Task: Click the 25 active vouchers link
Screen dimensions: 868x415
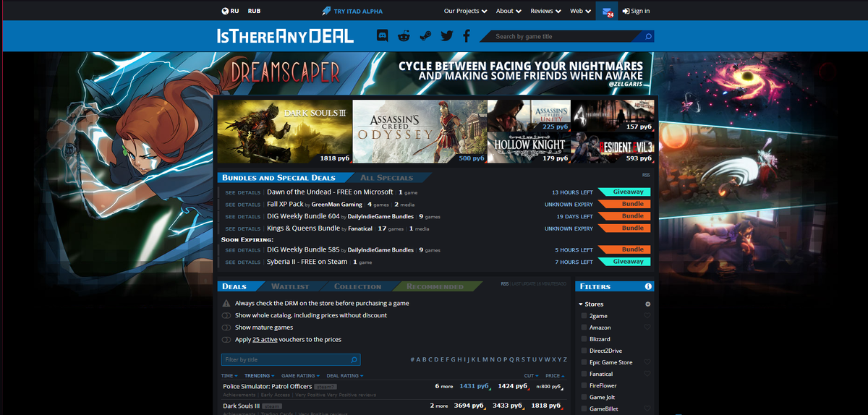Action: point(265,339)
